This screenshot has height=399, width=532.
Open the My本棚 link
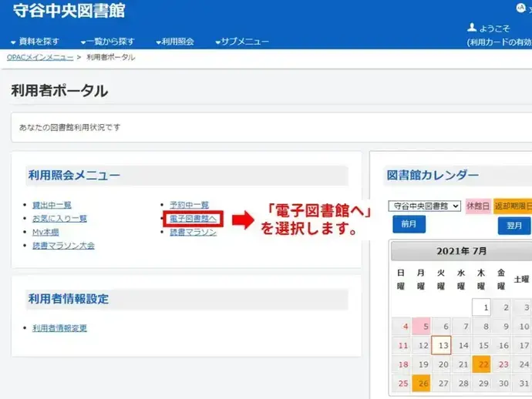[x=45, y=232]
